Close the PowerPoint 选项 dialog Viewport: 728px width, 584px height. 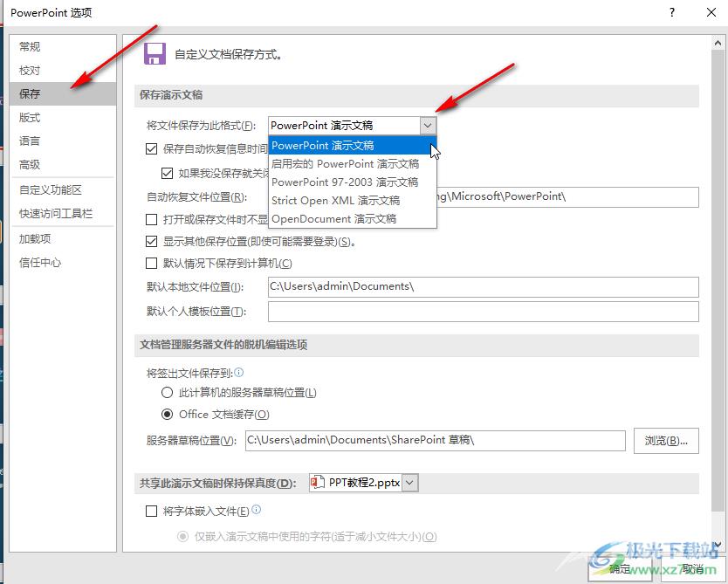[x=711, y=12]
